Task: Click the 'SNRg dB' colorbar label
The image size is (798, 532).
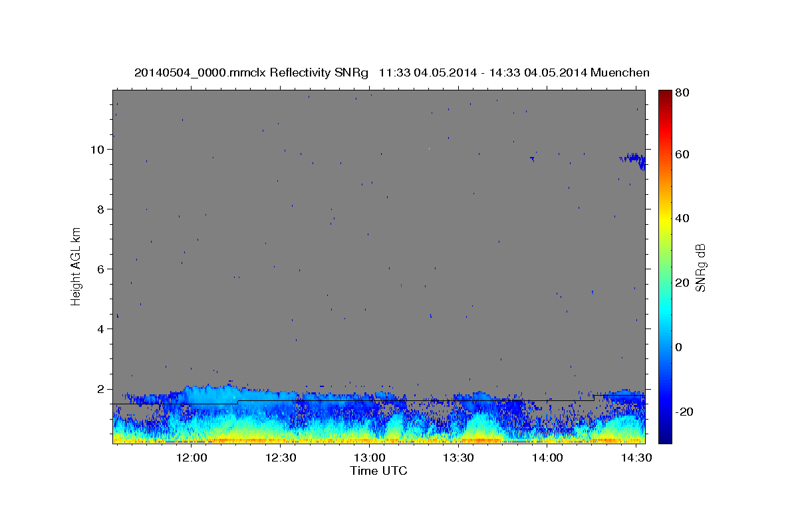Action: click(700, 267)
